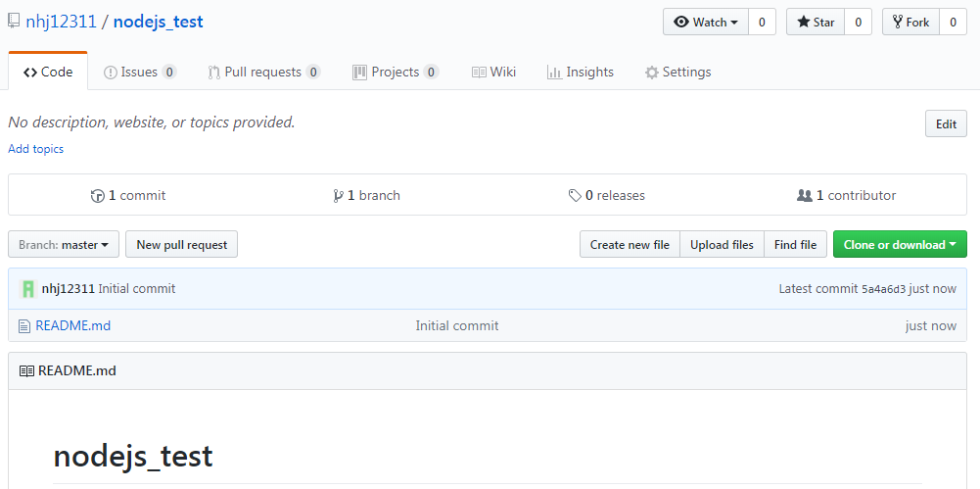Click the commit history clock icon
Viewport: 980px width, 489px height.
[98, 196]
